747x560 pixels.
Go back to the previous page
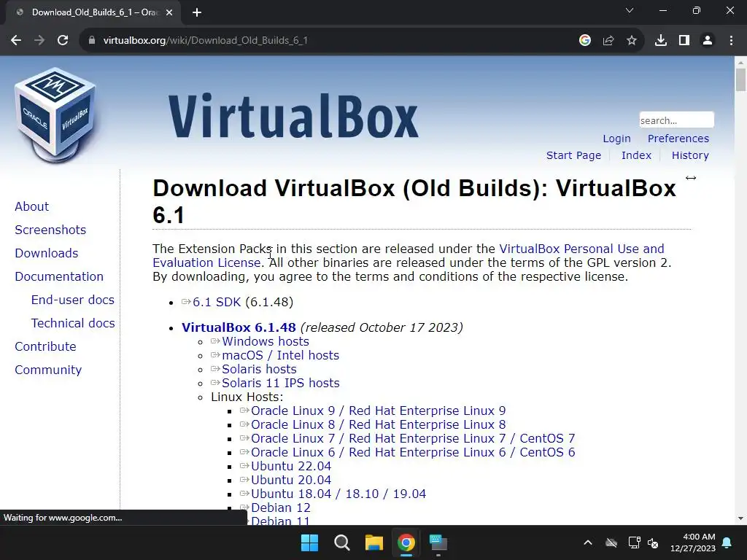(x=16, y=41)
